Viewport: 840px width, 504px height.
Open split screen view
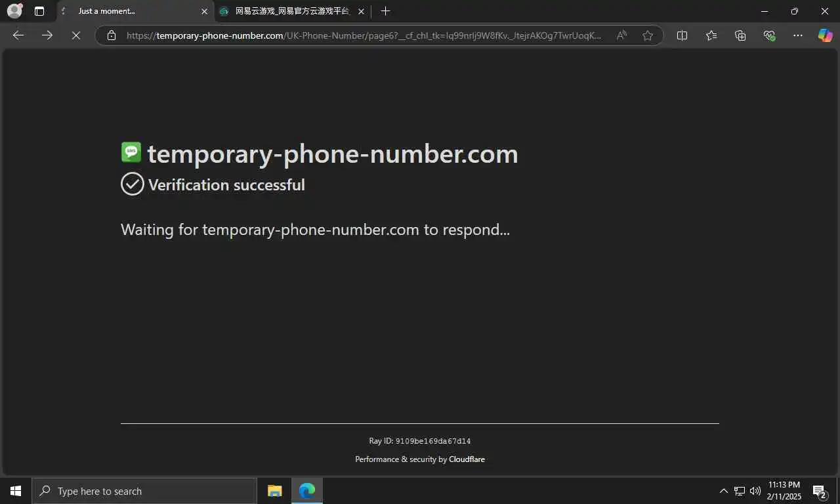(x=682, y=35)
